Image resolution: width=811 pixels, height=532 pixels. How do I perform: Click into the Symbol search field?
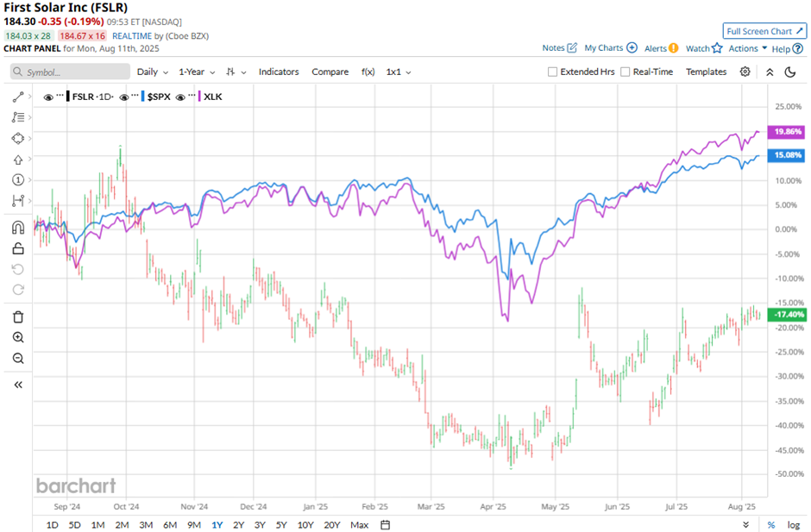pyautogui.click(x=71, y=72)
